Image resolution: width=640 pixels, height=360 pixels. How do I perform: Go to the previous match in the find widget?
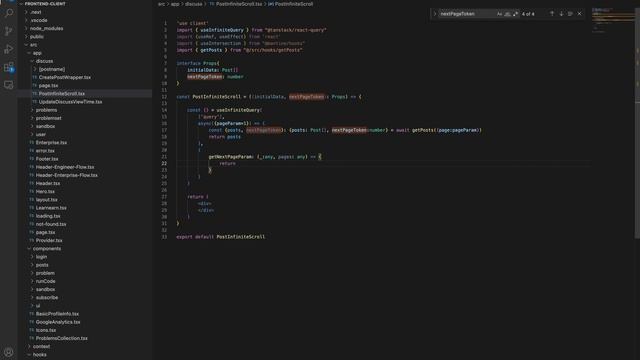552,14
